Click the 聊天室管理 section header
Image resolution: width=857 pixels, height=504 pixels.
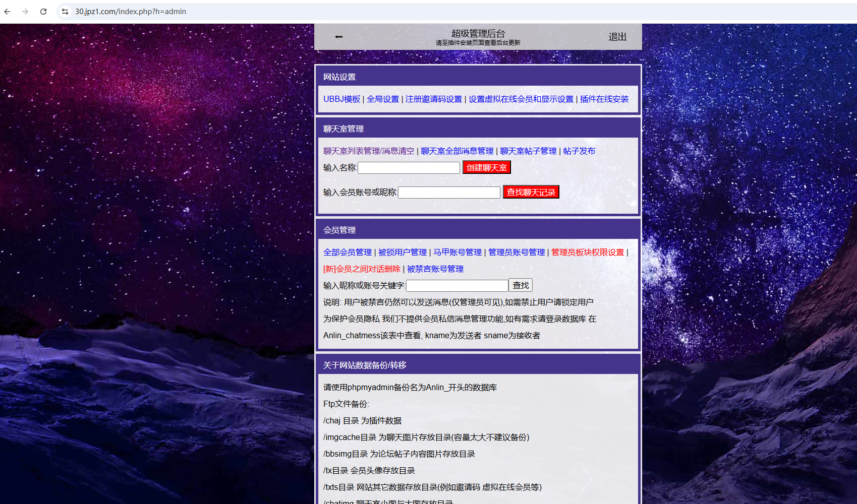click(x=478, y=129)
